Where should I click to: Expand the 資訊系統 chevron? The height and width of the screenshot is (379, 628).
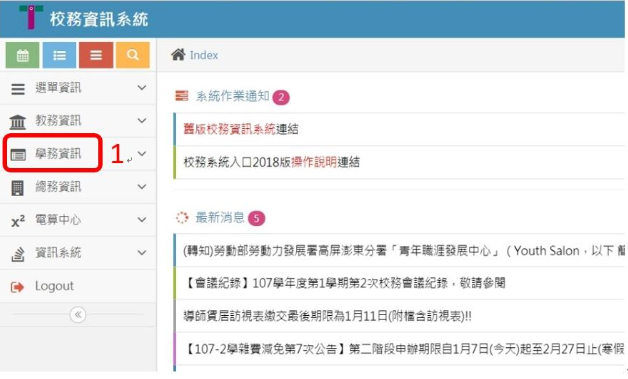point(142,252)
